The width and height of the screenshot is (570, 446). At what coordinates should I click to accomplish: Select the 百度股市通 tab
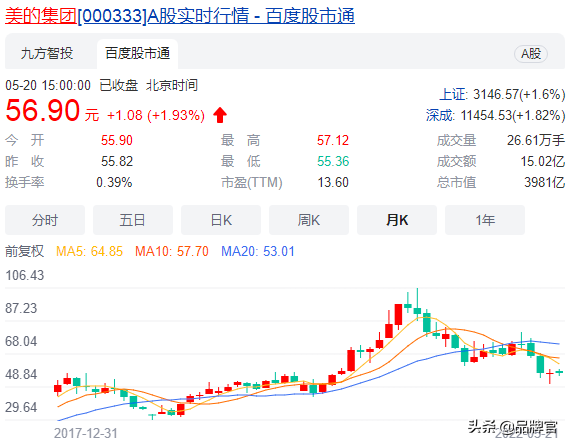[137, 53]
